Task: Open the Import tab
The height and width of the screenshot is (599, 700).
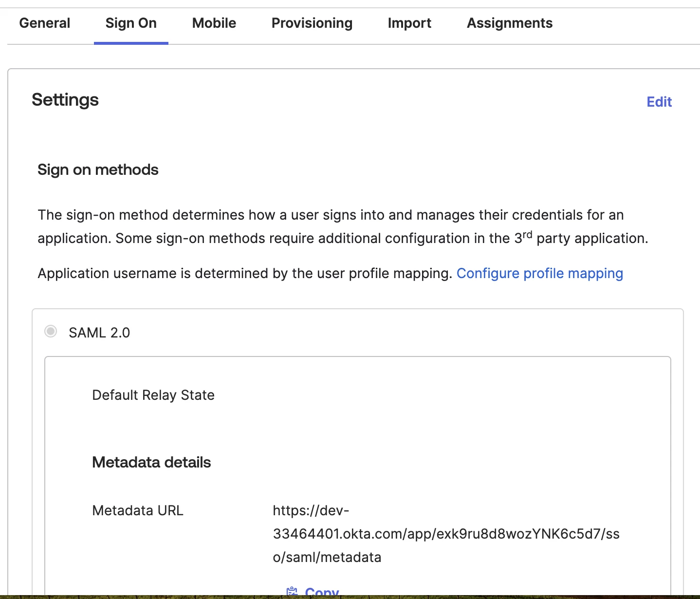Action: (409, 23)
